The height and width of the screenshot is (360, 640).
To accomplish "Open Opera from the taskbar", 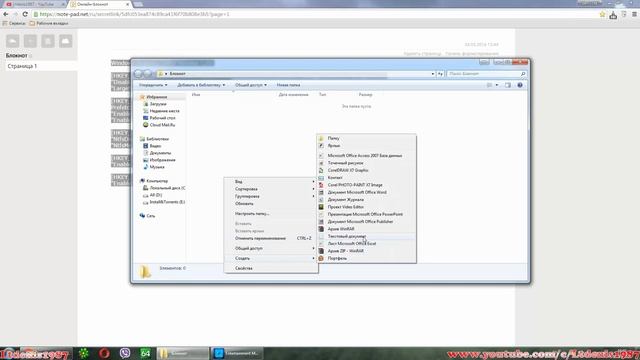I will pos(104,353).
